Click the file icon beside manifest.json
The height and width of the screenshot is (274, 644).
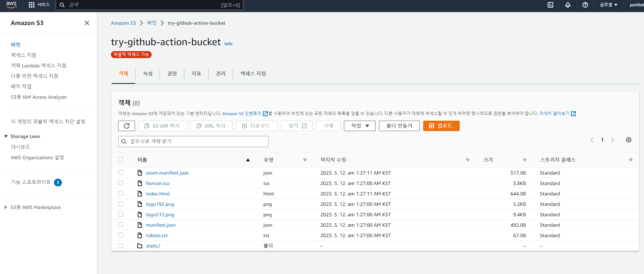140,225
